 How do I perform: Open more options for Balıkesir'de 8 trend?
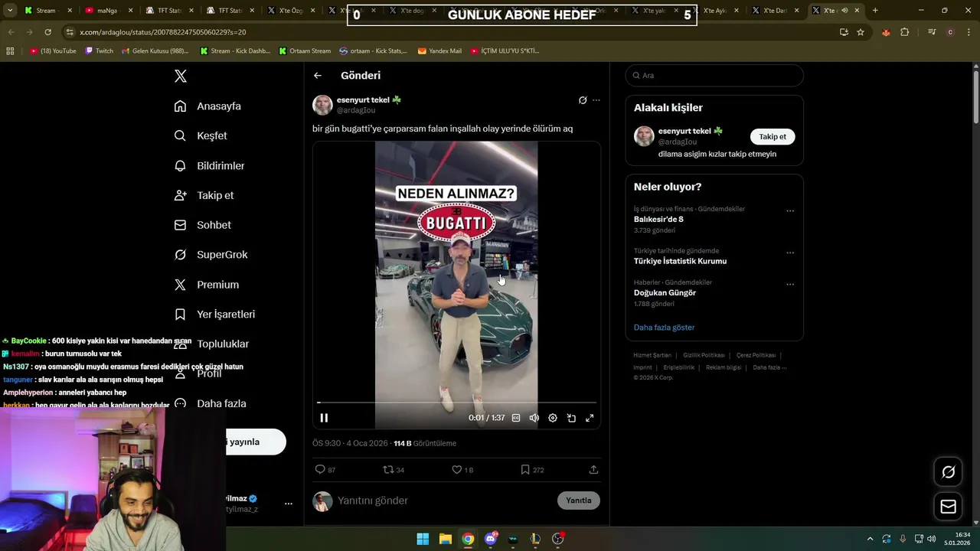point(790,211)
